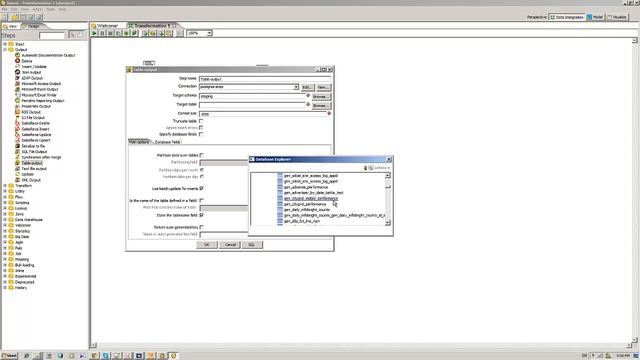Enable the Truncate table checkbox
Screen dimensions: 640x360
pyautogui.click(x=201, y=121)
